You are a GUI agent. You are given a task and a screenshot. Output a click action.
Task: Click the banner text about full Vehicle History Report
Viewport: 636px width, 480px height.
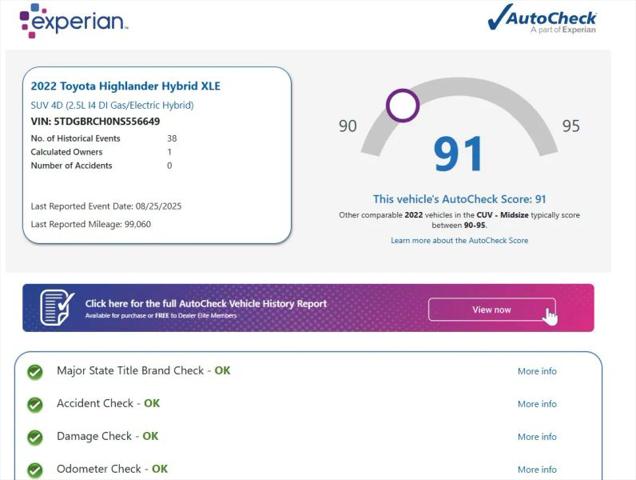tap(206, 303)
